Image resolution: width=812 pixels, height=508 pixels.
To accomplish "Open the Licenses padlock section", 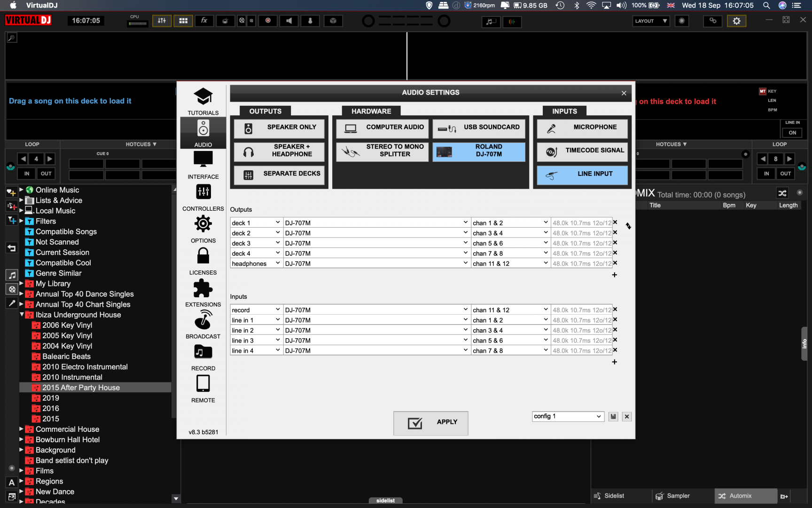I will pyautogui.click(x=203, y=261).
